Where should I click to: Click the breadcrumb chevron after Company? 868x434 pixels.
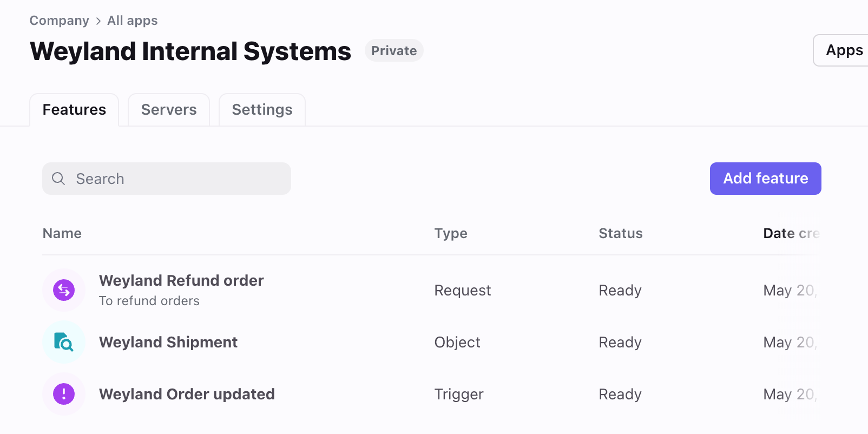98,21
